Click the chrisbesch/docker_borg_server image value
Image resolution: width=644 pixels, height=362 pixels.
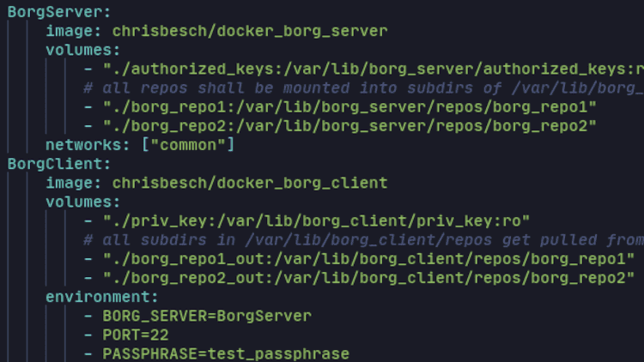click(250, 31)
